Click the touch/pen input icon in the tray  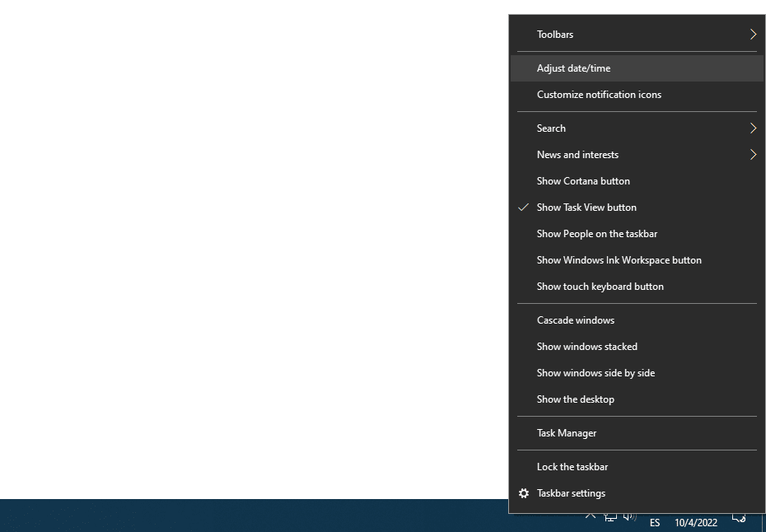(x=739, y=517)
